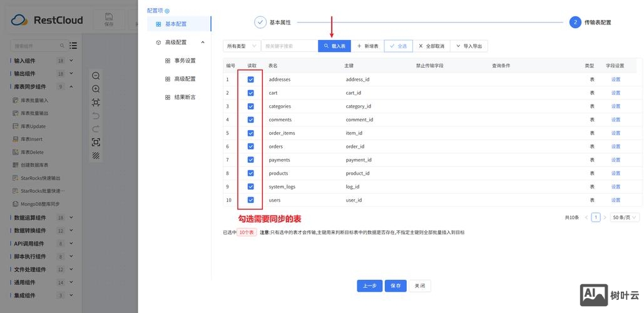Select 创建数据库表 component
The width and height of the screenshot is (644, 313).
pyautogui.click(x=31, y=165)
